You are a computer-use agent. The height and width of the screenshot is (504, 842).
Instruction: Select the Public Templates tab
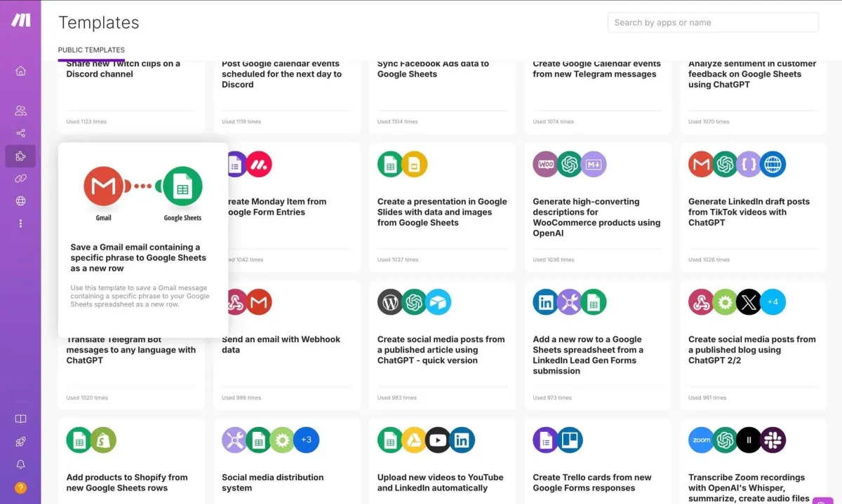(x=91, y=50)
